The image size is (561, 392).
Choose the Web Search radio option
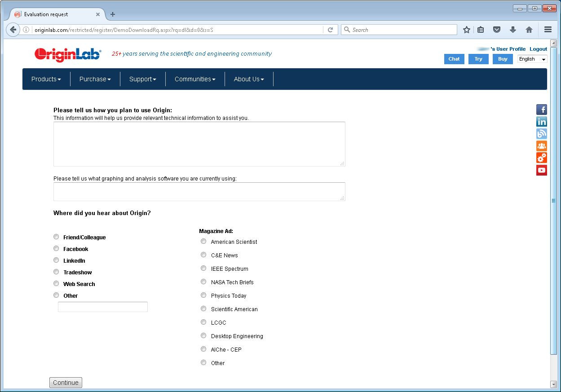pos(56,284)
